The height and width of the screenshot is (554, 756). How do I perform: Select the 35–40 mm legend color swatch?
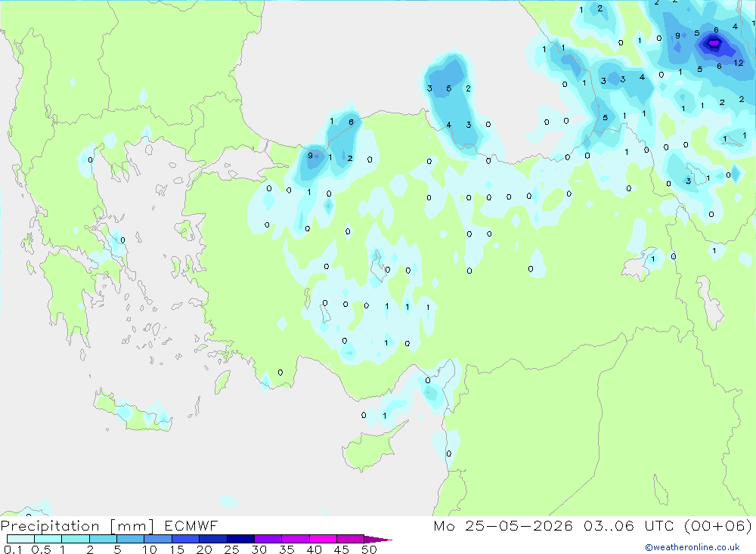[296, 539]
